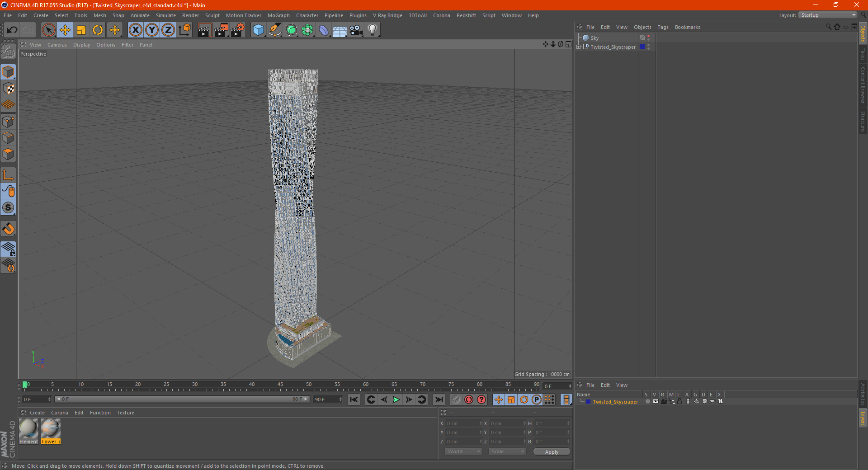Open the World coordinate dropdown

463,451
